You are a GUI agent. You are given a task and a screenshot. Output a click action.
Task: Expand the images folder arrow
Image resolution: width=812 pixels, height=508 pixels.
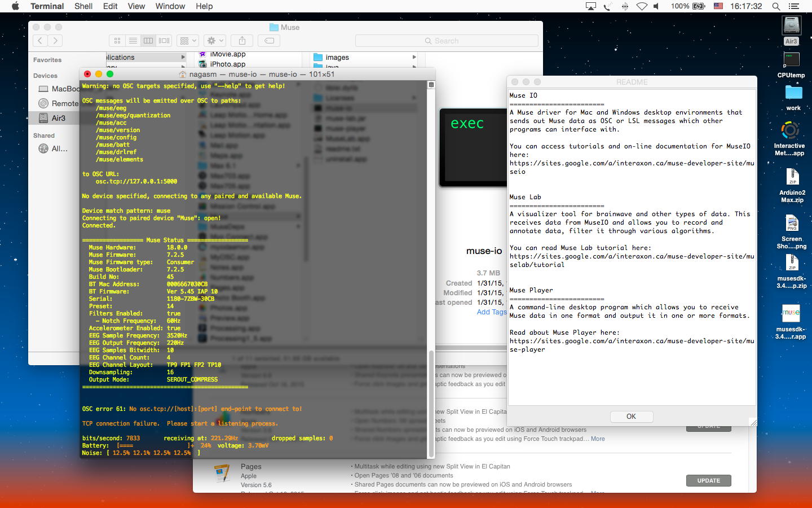[414, 57]
